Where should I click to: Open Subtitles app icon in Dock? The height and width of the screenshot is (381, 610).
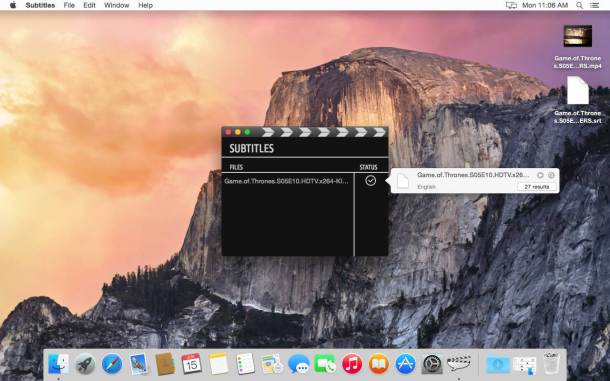pos(459,364)
